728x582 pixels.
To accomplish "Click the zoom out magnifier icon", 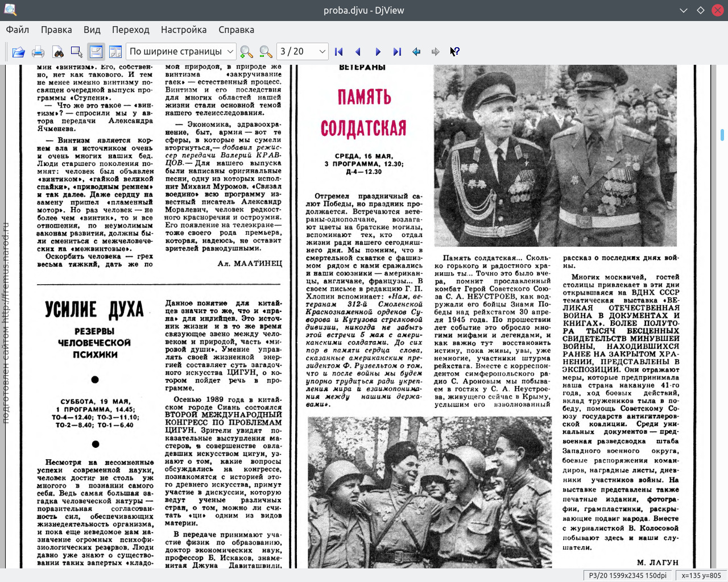I will click(266, 52).
